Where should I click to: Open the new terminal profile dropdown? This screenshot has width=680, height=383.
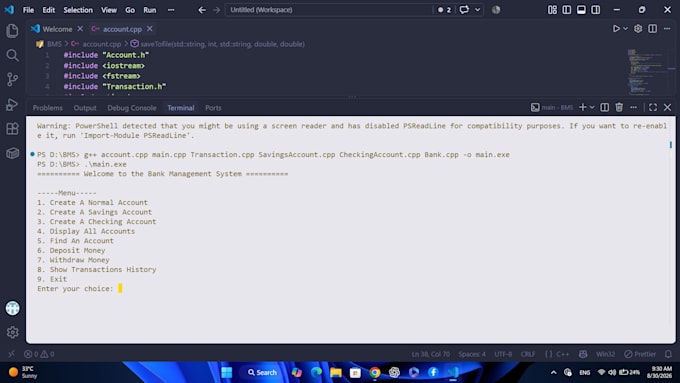tap(592, 107)
